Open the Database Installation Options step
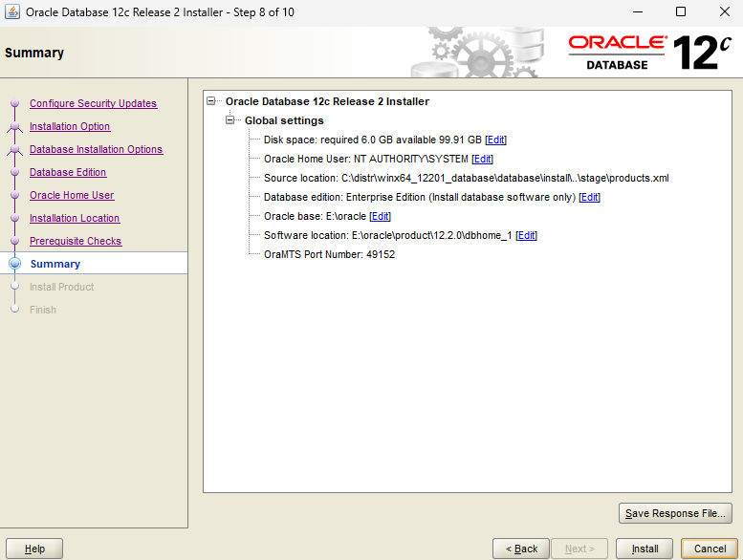 [96, 149]
